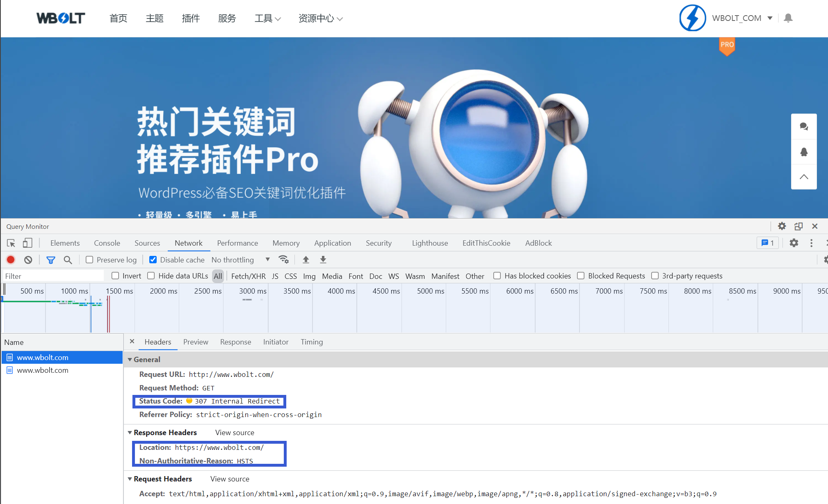This screenshot has width=828, height=504.
Task: Filter requests by Fetch/XHR type
Action: pos(248,276)
